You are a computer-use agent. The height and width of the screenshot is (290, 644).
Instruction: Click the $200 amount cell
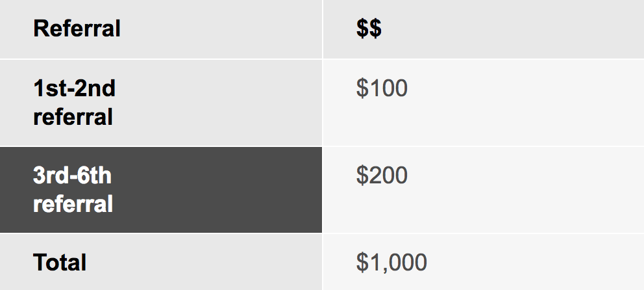pyautogui.click(x=484, y=190)
